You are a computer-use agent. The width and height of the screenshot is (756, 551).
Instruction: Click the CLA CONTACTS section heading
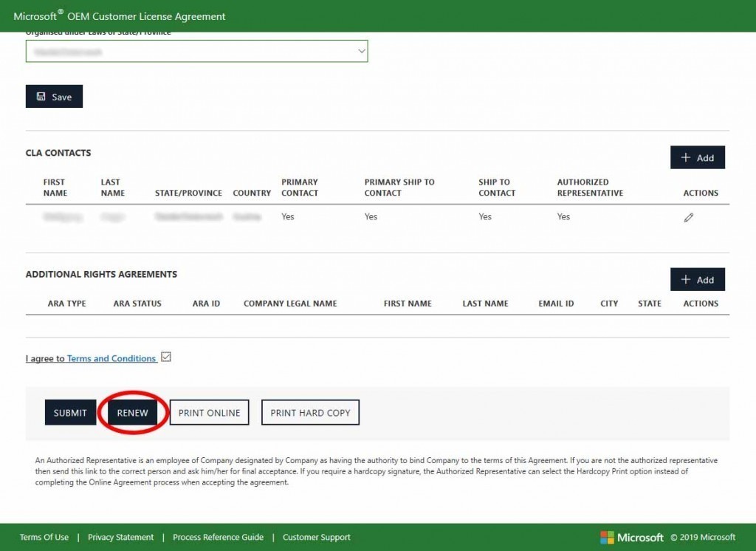58,152
